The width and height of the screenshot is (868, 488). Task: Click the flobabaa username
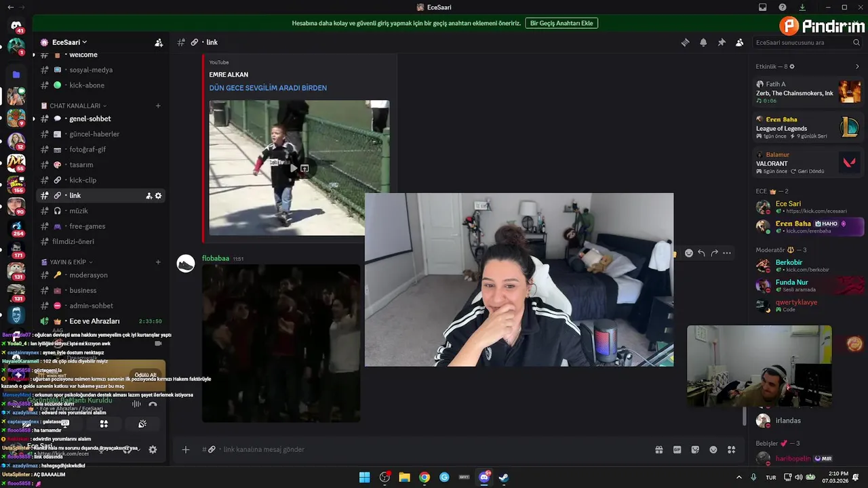click(216, 258)
